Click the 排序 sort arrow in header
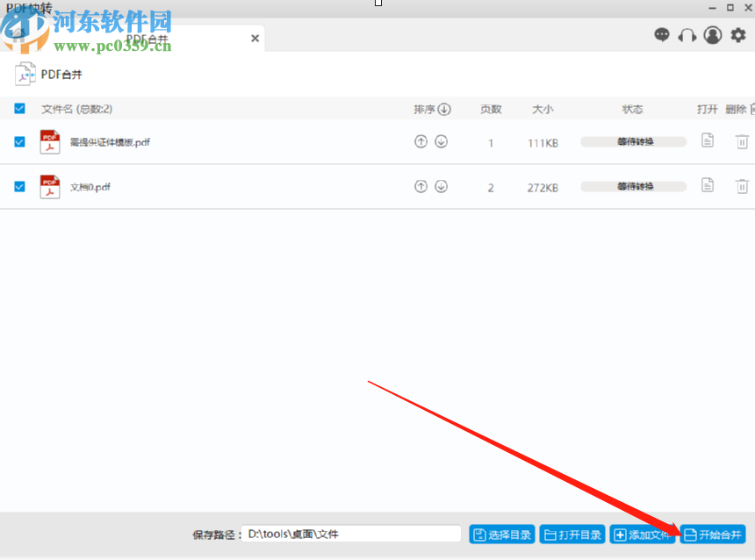 (445, 108)
